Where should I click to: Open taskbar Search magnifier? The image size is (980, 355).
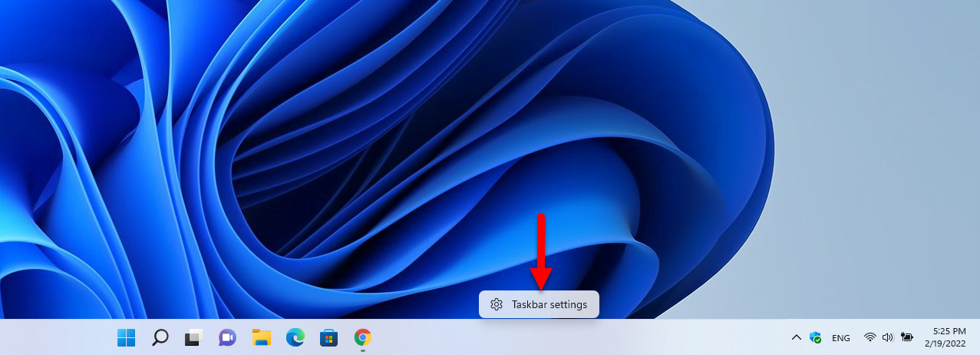pyautogui.click(x=160, y=337)
